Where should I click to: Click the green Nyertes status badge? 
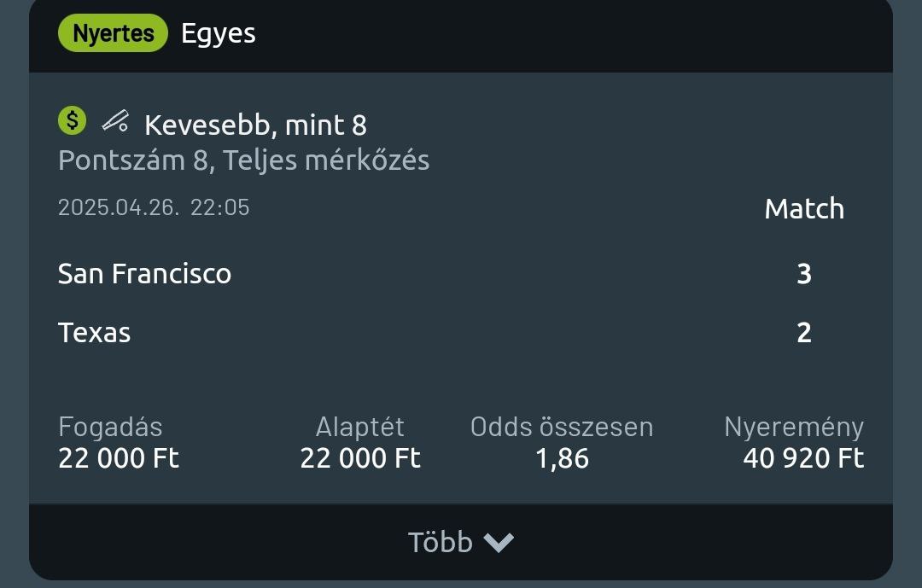113,33
